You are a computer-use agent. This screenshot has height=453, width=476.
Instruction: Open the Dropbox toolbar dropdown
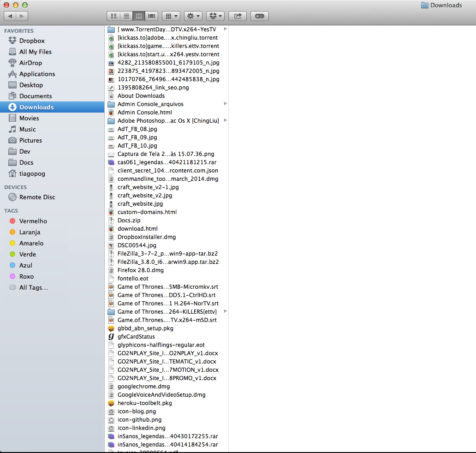(215, 16)
